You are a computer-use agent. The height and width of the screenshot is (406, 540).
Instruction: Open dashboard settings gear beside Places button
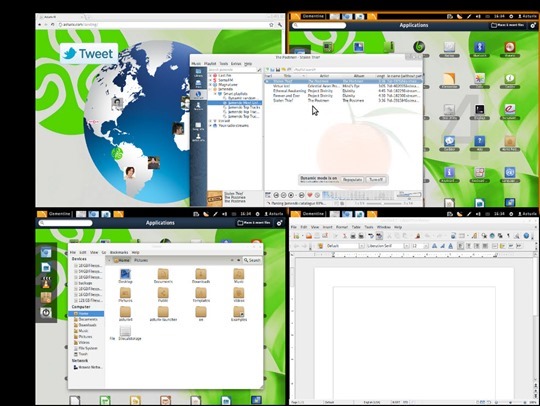tap(533, 25)
